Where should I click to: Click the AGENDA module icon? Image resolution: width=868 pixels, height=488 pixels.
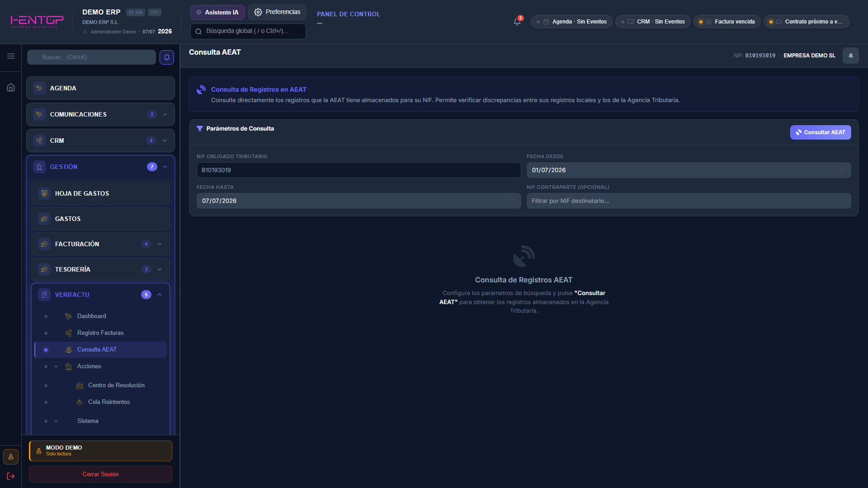coord(39,88)
